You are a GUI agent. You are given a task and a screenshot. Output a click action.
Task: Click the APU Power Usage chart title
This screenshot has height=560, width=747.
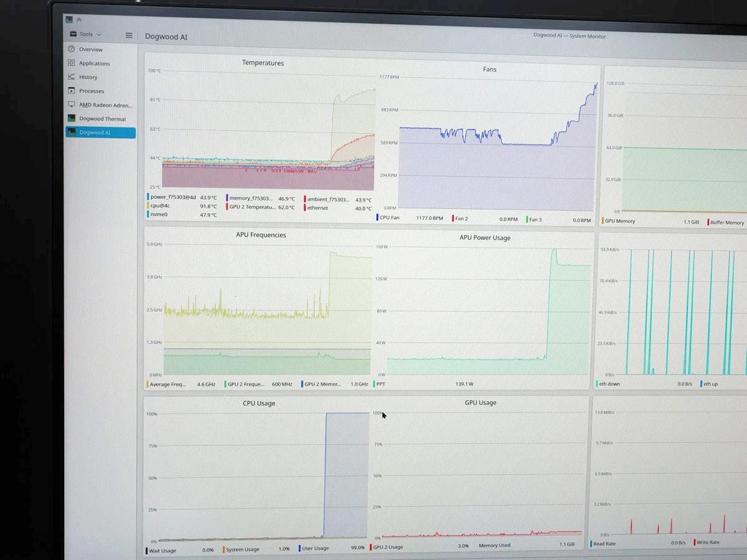(x=485, y=238)
